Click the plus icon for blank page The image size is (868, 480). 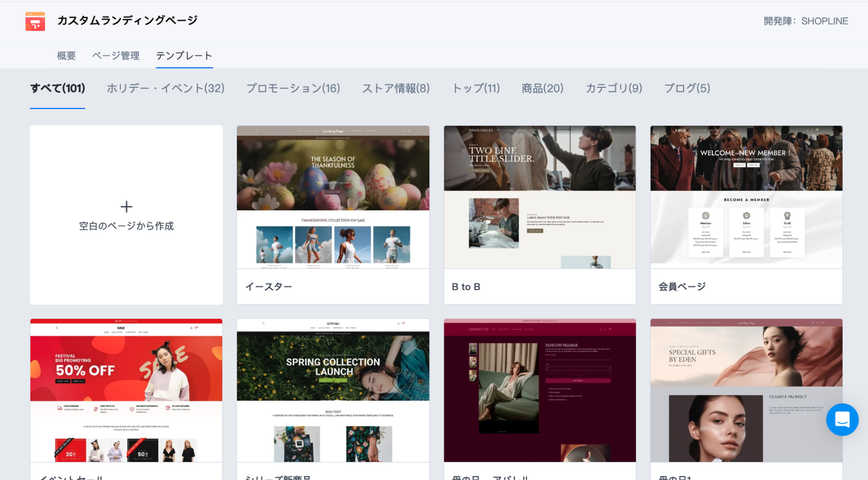(126, 207)
